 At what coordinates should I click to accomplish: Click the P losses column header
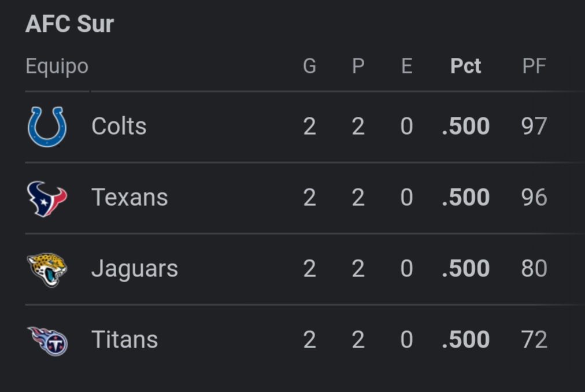pyautogui.click(x=358, y=66)
